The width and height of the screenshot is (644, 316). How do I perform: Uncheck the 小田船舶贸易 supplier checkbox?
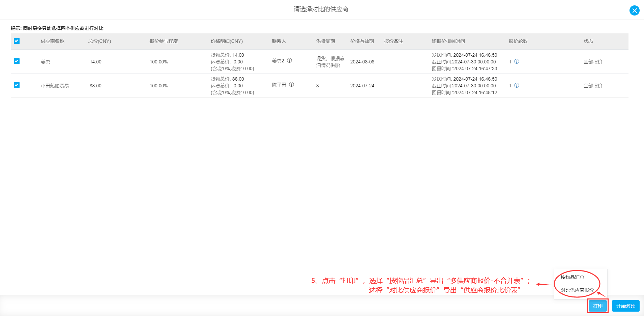[17, 85]
